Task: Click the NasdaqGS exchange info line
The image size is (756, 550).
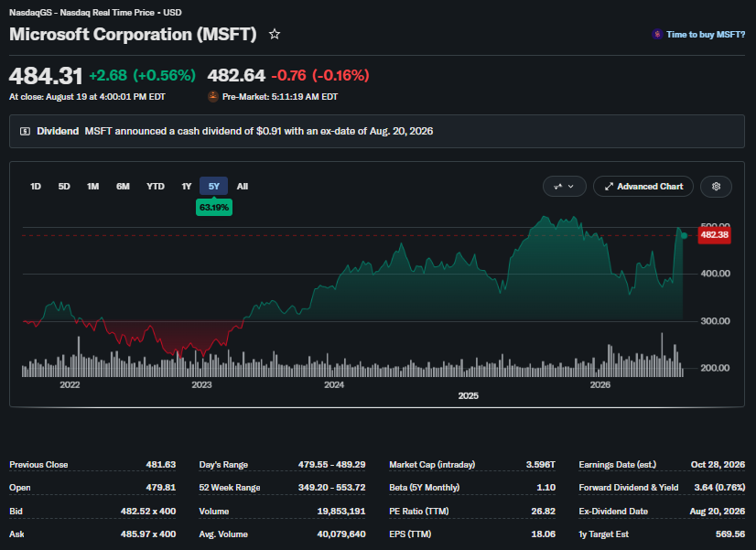Action: tap(95, 13)
